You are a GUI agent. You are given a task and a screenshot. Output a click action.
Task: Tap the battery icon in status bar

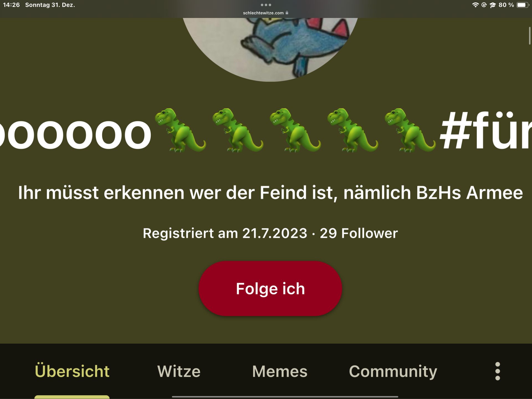(x=523, y=5)
